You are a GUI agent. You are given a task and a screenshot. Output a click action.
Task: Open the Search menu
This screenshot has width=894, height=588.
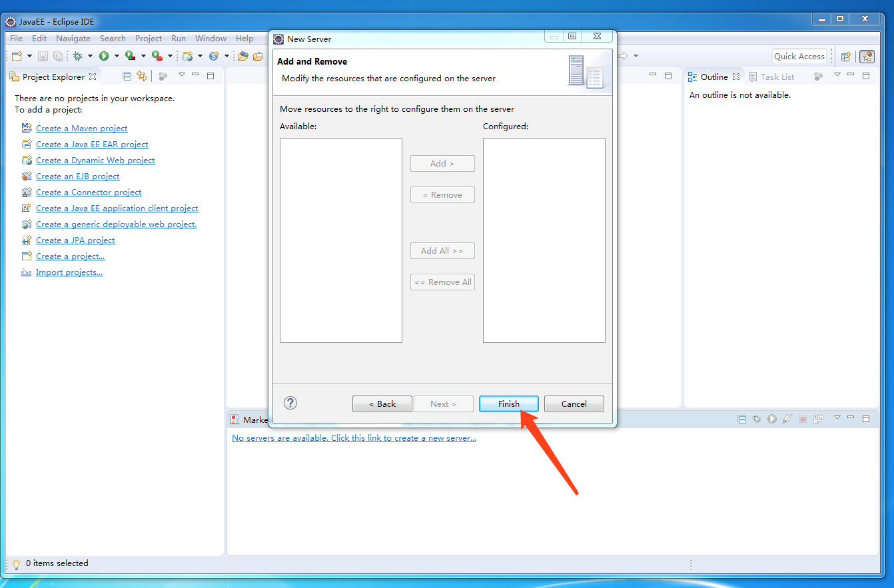click(113, 38)
